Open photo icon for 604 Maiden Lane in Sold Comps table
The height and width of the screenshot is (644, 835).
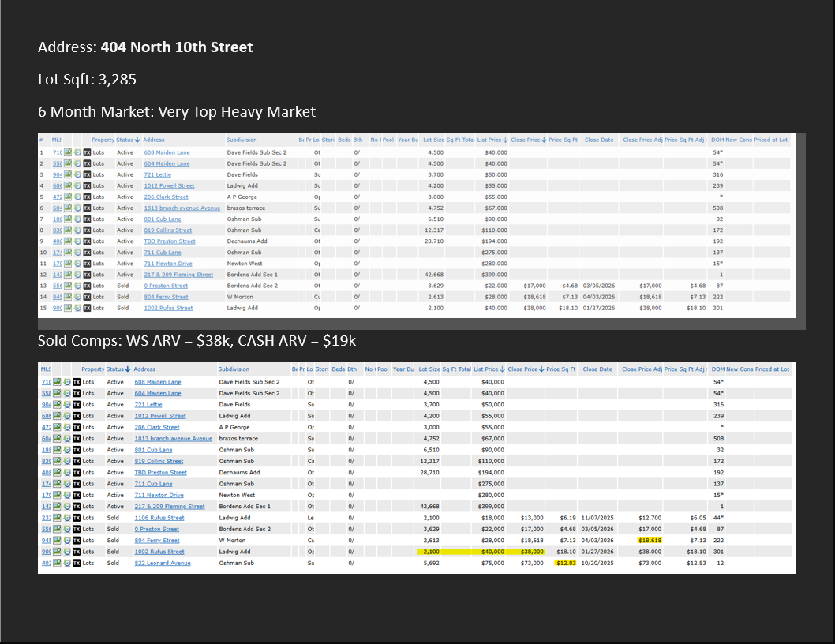tap(57, 393)
